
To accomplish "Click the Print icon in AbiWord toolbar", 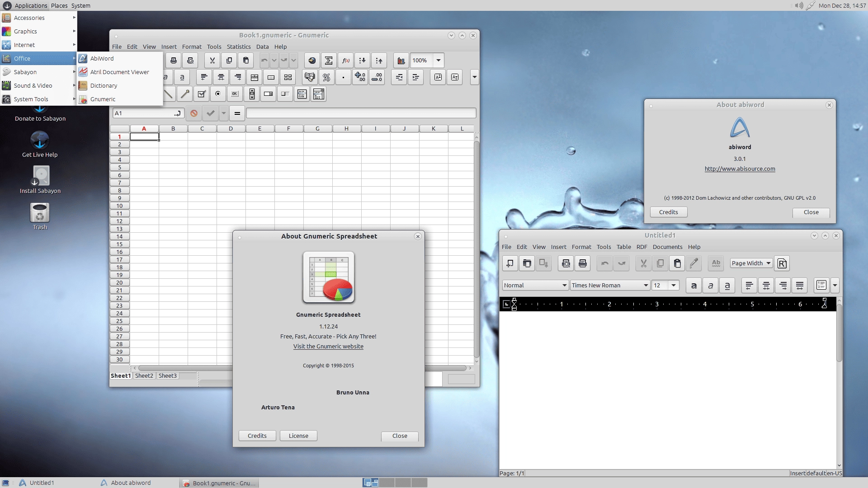I will point(583,263).
